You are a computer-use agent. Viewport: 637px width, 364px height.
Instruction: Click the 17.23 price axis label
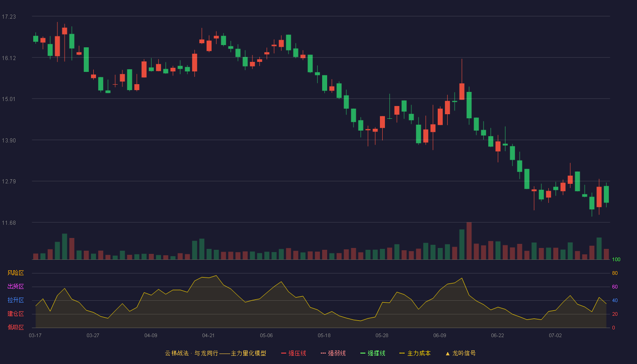coord(9,17)
